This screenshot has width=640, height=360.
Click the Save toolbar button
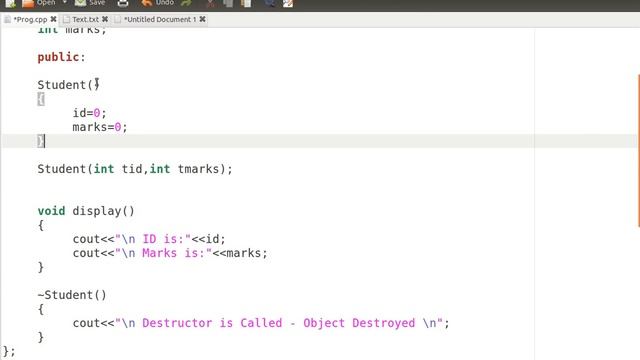[91, 3]
